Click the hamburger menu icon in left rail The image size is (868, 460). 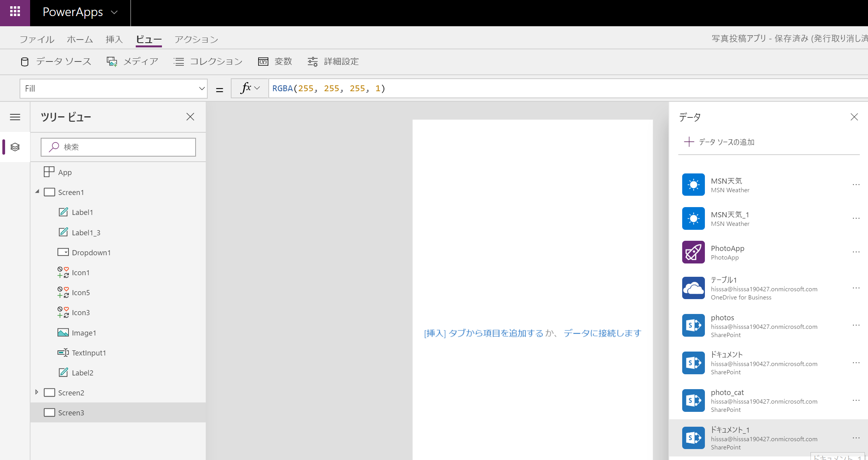(15, 117)
